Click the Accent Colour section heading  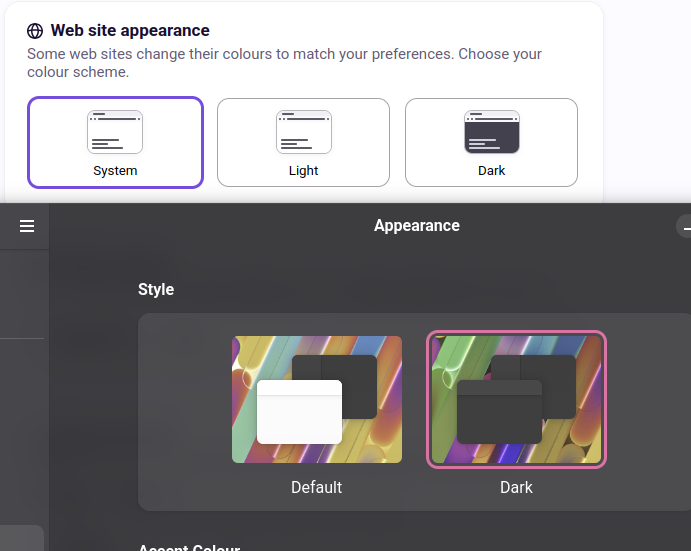coord(189,547)
